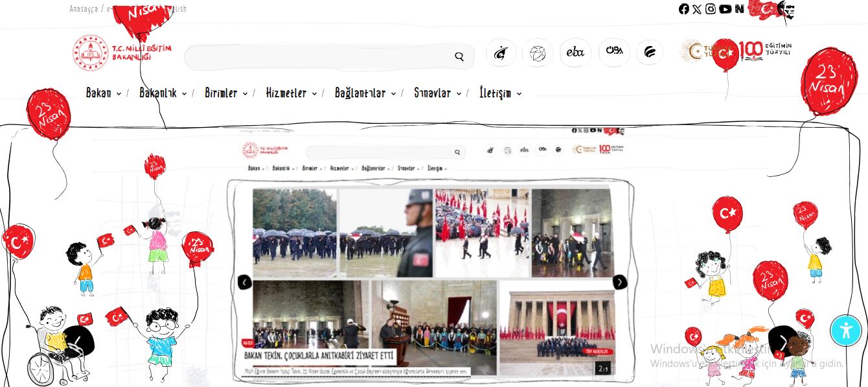Open the X (Twitter) icon
The image size is (868, 387).
[697, 9]
